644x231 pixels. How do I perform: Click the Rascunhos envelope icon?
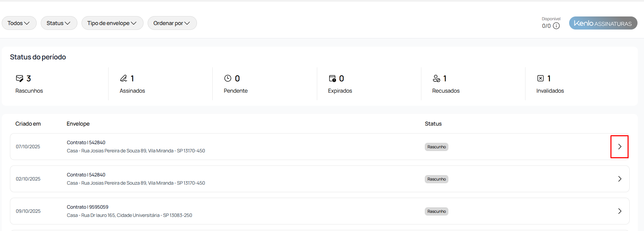[20, 78]
